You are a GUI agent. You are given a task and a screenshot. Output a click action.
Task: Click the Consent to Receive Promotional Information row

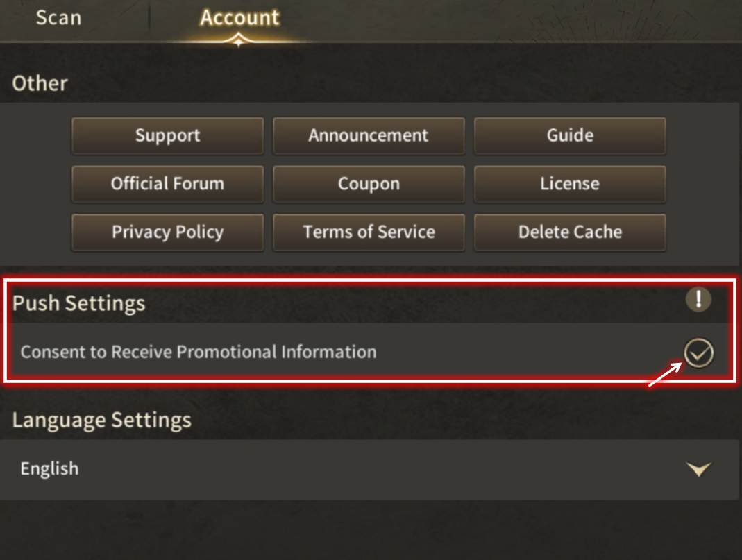[x=369, y=353]
